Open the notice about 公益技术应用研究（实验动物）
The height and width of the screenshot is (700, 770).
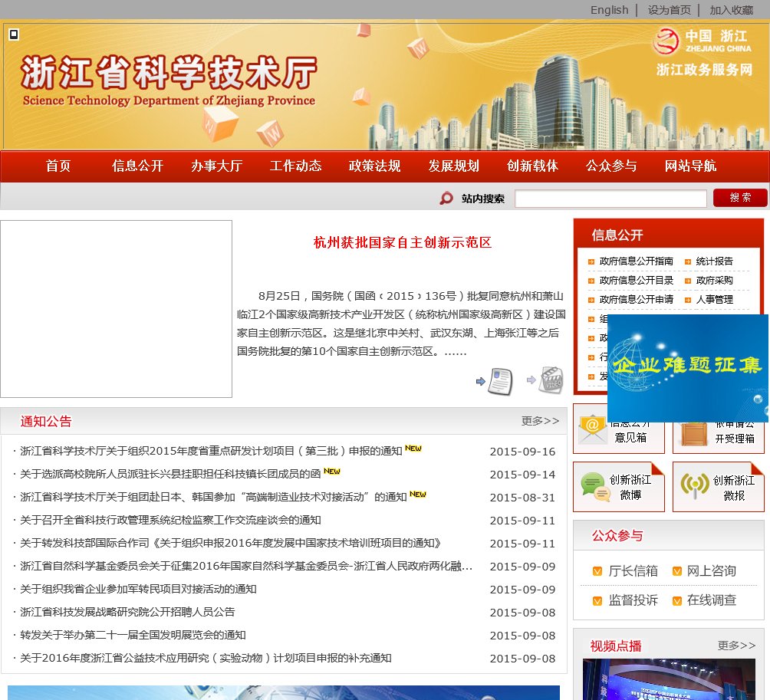pyautogui.click(x=206, y=659)
